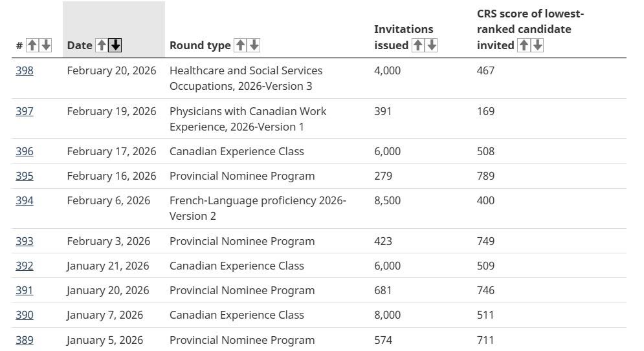The image size is (644, 351).
Task: Open round 398 link
Action: (24, 70)
